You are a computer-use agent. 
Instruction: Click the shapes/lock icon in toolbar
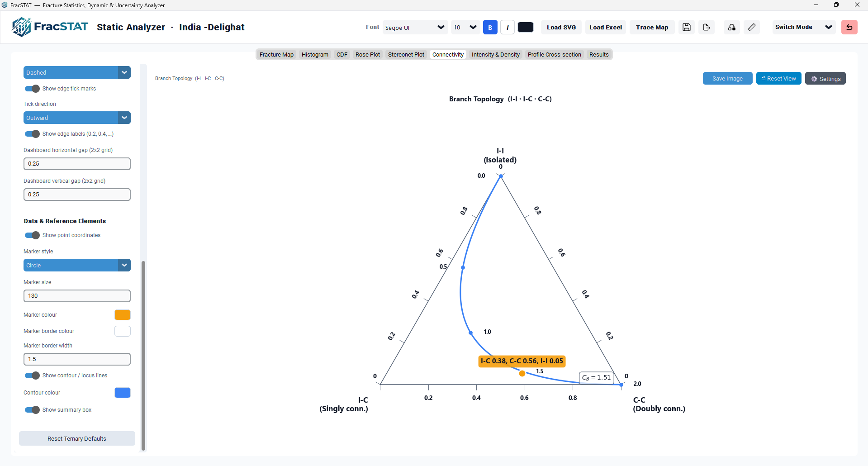tap(732, 27)
